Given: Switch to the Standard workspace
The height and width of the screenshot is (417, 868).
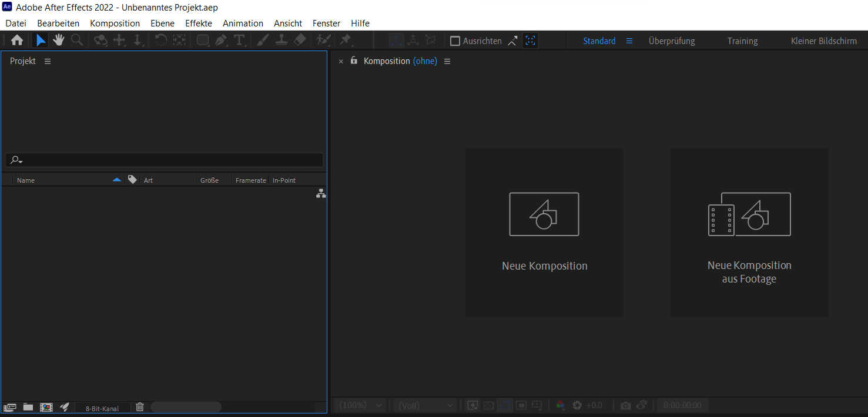Looking at the screenshot, I should (599, 41).
